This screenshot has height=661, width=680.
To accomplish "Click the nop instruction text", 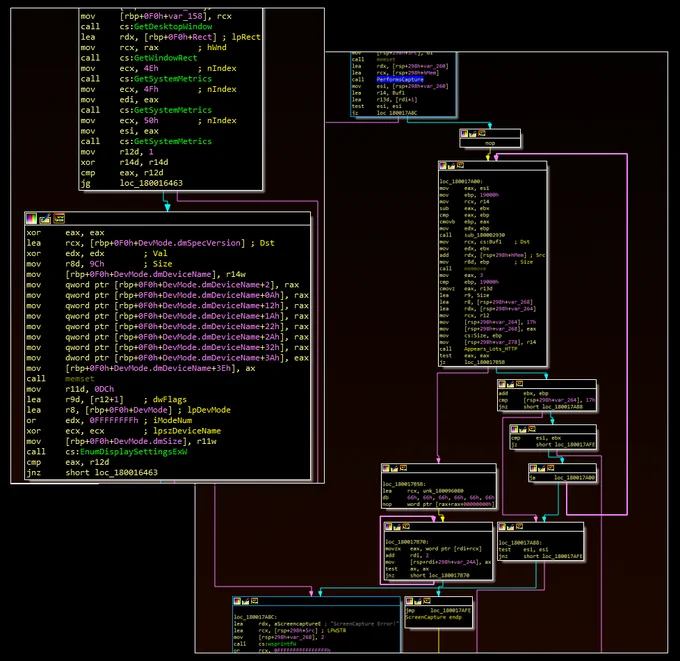I will [x=490, y=143].
